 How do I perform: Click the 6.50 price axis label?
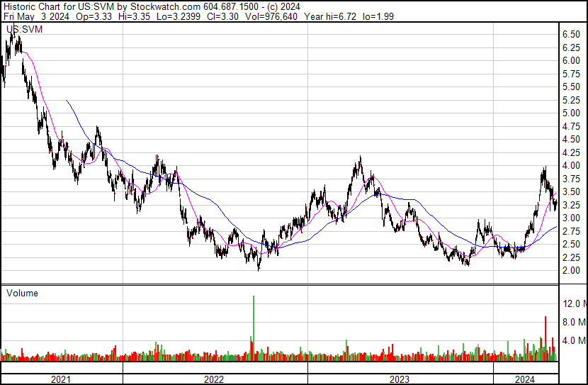pyautogui.click(x=571, y=34)
